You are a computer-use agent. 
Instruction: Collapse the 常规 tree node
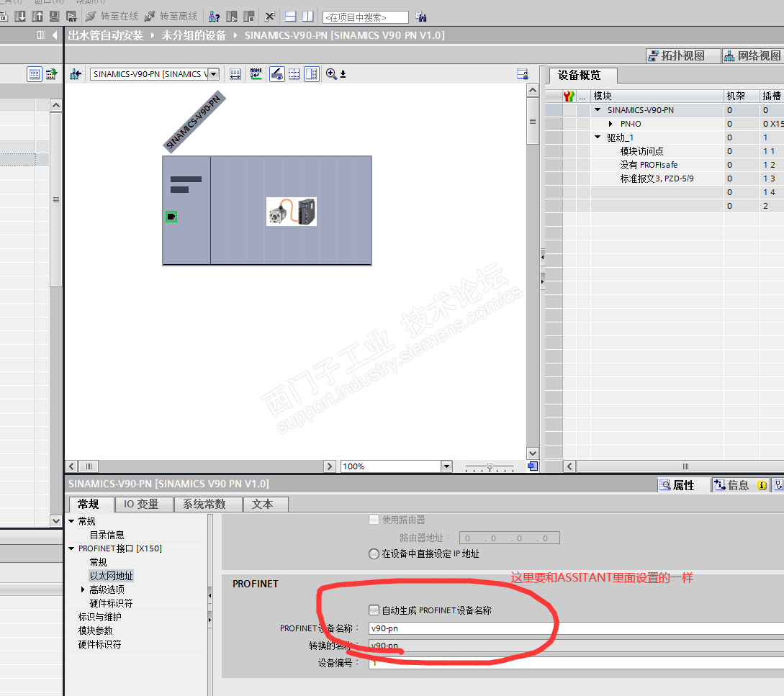(x=71, y=521)
